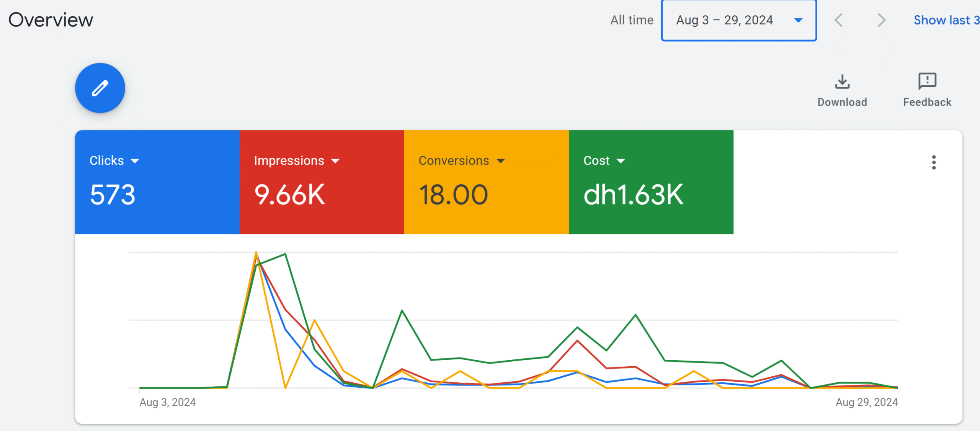Image resolution: width=980 pixels, height=431 pixels.
Task: Go to next date range arrow
Action: (x=881, y=20)
